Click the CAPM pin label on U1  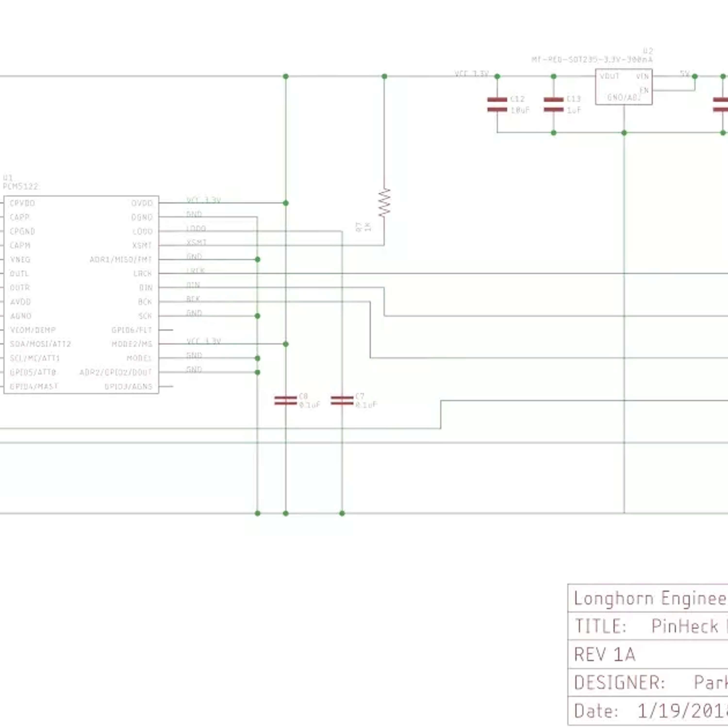[20, 245]
